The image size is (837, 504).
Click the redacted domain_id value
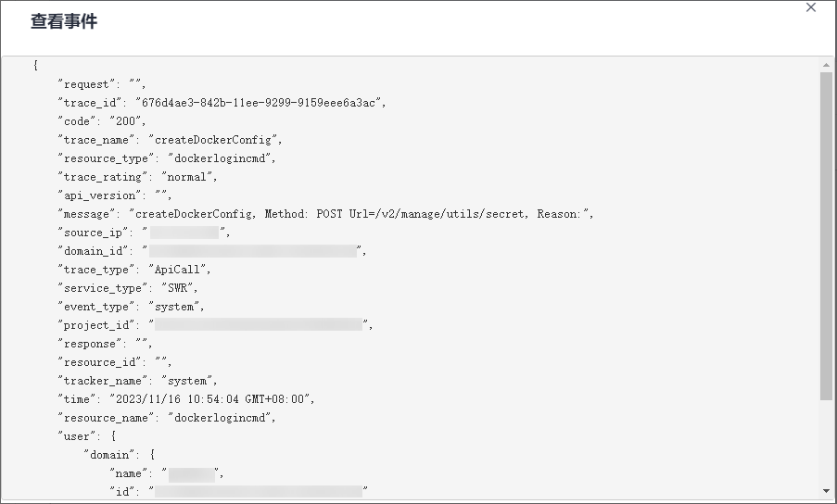[x=253, y=251]
